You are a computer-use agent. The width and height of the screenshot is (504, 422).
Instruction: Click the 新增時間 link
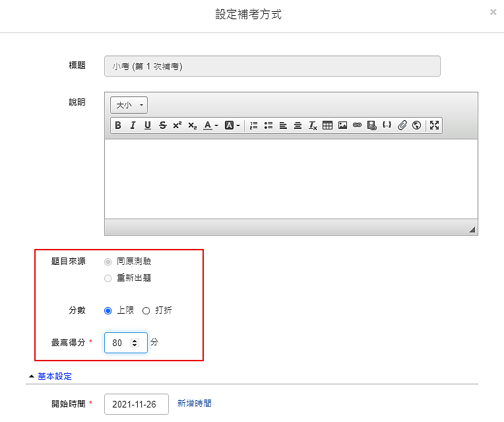click(195, 404)
